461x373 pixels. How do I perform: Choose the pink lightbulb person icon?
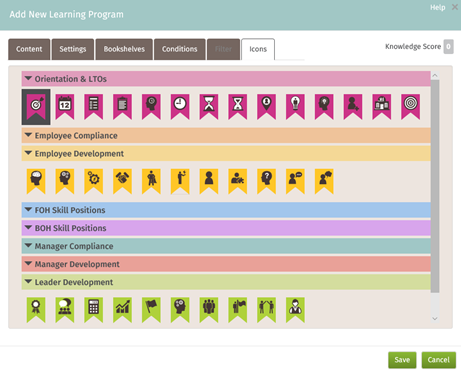(295, 107)
